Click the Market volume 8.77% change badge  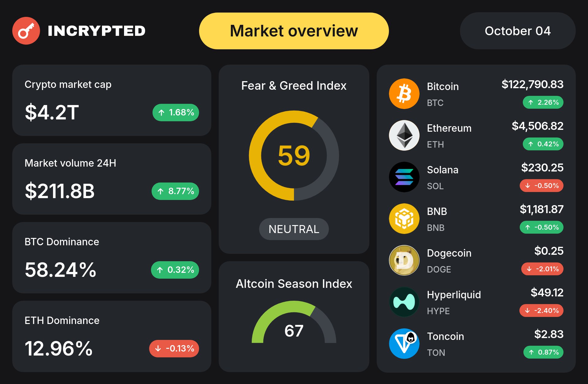tap(175, 191)
